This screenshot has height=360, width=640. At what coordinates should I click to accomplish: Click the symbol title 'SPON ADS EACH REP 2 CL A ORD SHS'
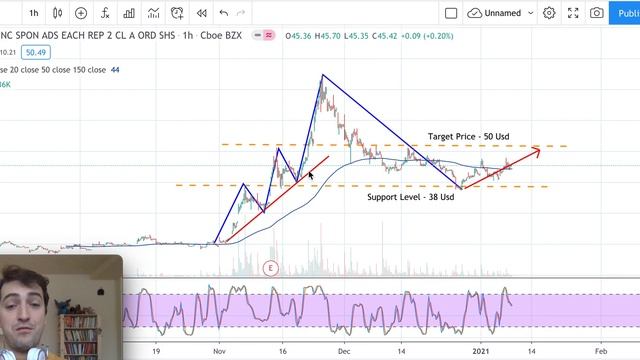pyautogui.click(x=95, y=36)
